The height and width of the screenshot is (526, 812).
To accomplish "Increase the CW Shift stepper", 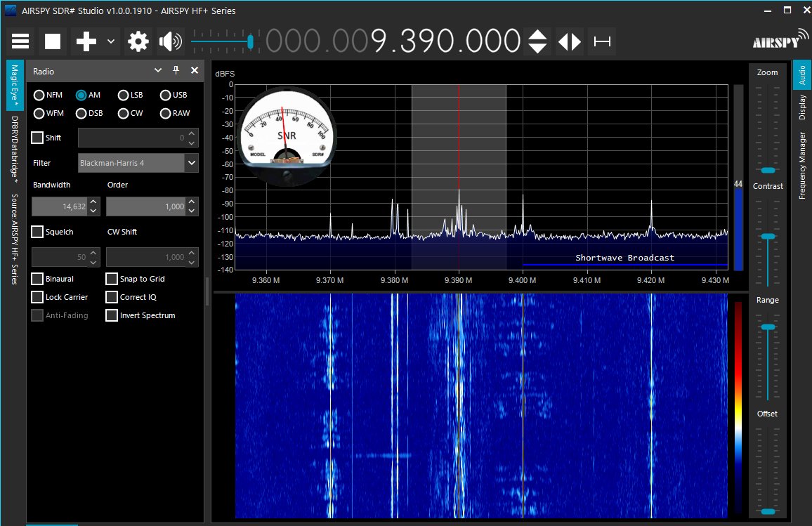I will click(192, 252).
